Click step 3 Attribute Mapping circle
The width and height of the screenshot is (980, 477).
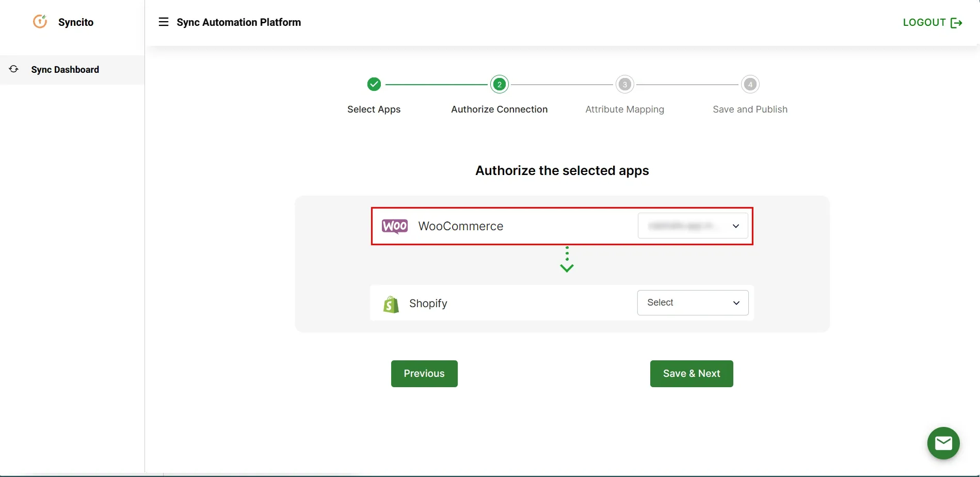[x=624, y=84]
